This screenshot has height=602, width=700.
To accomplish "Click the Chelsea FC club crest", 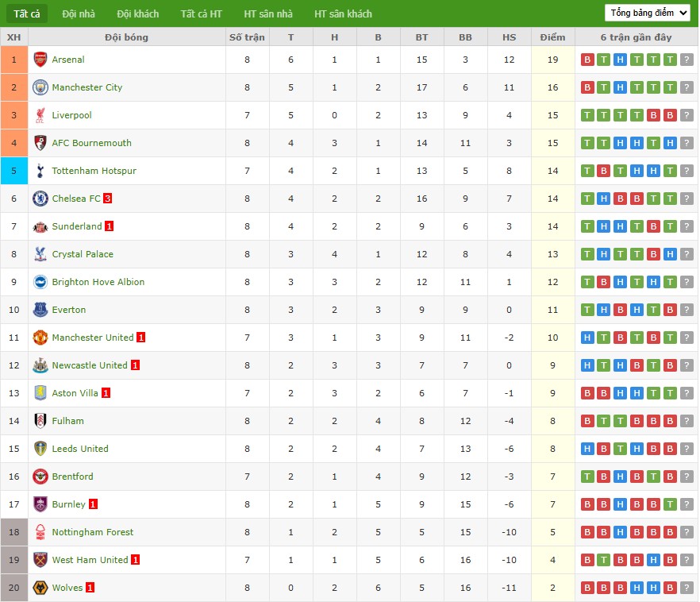I will click(x=40, y=199).
